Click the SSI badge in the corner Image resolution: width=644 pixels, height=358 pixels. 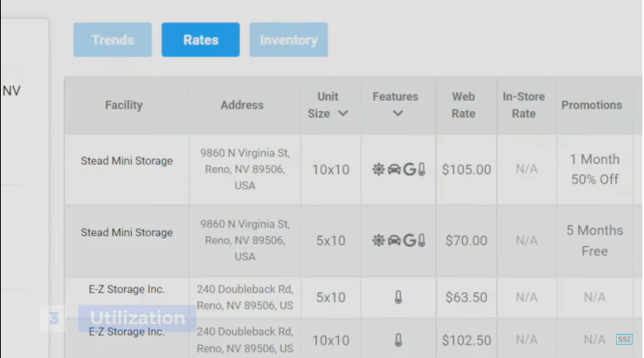(624, 340)
